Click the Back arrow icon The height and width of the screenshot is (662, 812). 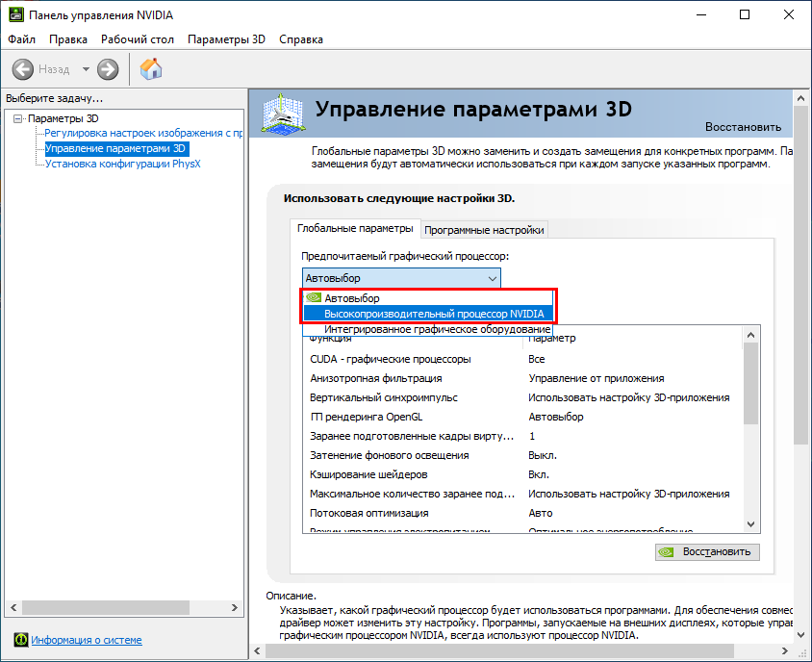[23, 69]
